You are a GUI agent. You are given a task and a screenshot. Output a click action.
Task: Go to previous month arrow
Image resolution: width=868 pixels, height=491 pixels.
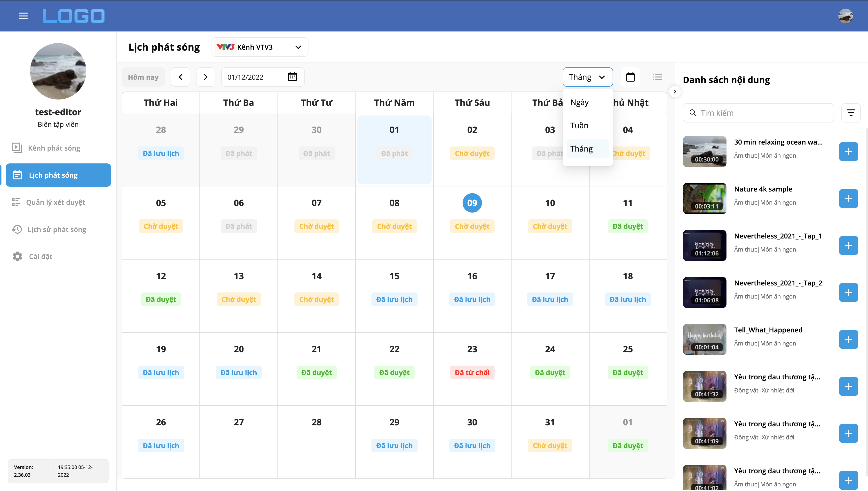coord(181,77)
